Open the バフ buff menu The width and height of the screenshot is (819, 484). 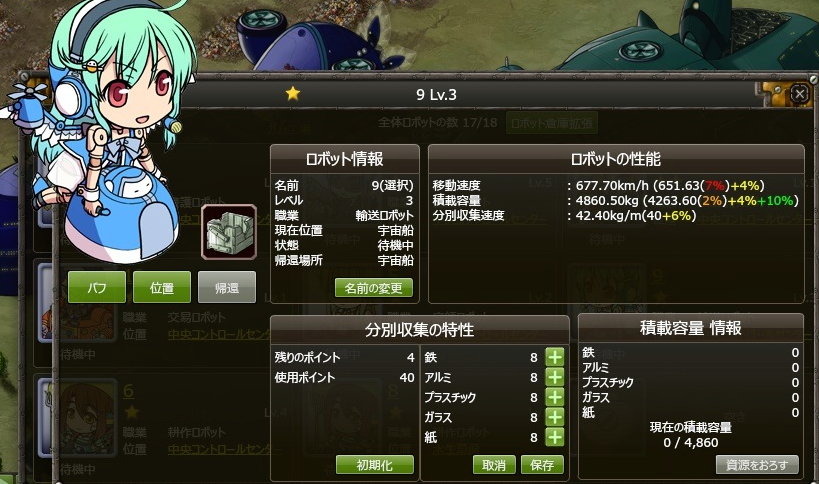click(x=97, y=287)
